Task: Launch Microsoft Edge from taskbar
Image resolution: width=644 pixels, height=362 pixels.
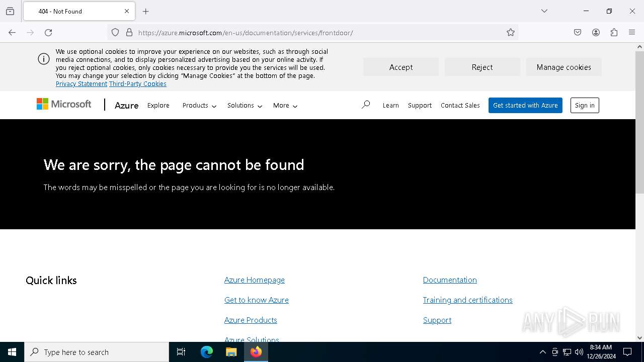Action: pyautogui.click(x=207, y=352)
